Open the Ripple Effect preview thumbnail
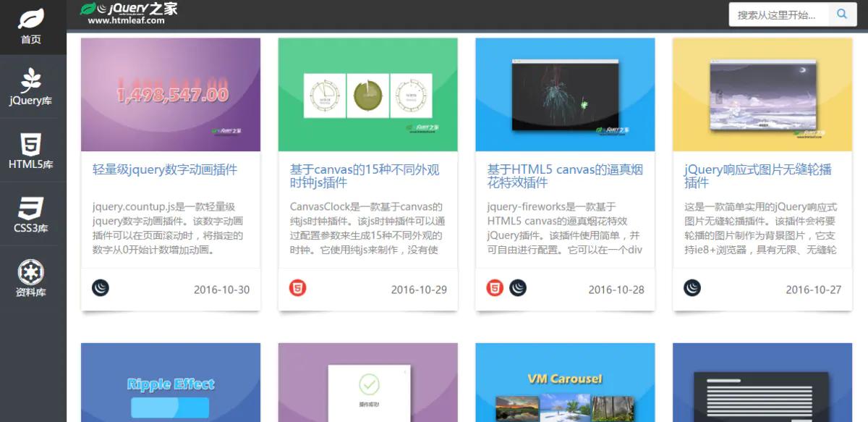 tap(171, 382)
